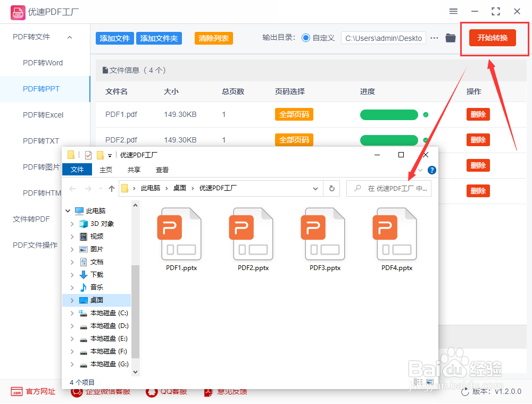Click PDF2.pdf progress bar
Viewport: 532px width, 404px height.
(x=389, y=140)
